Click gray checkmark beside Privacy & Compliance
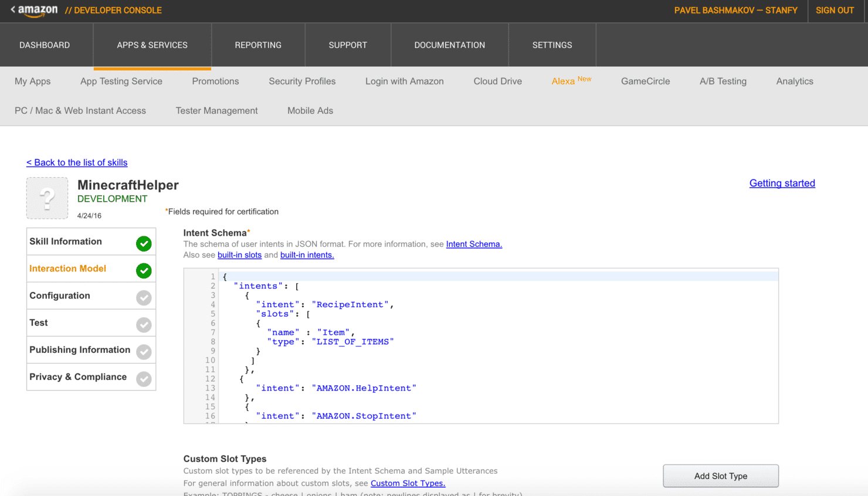Image resolution: width=868 pixels, height=496 pixels. tap(144, 379)
